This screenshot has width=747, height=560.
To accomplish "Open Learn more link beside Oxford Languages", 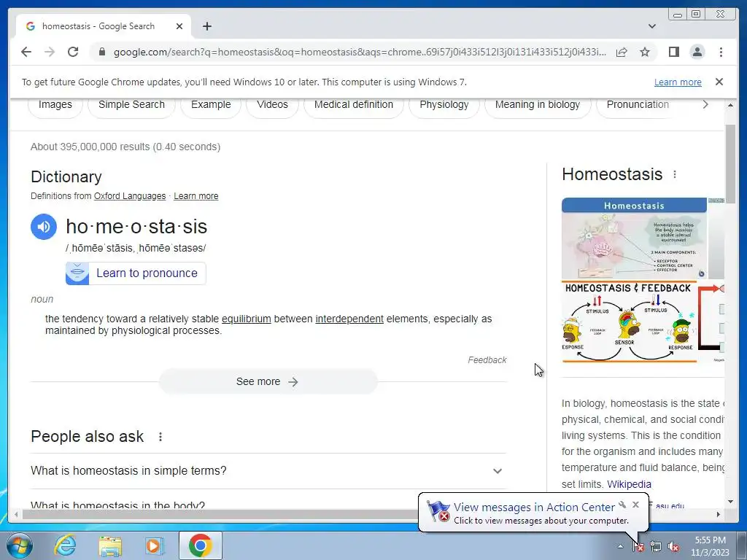I will (x=196, y=195).
